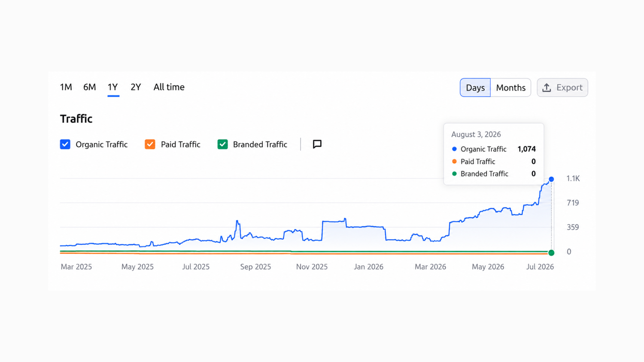Screen dimensions: 644x362
Task: Click the Organic Traffic label text
Action: pos(102,145)
